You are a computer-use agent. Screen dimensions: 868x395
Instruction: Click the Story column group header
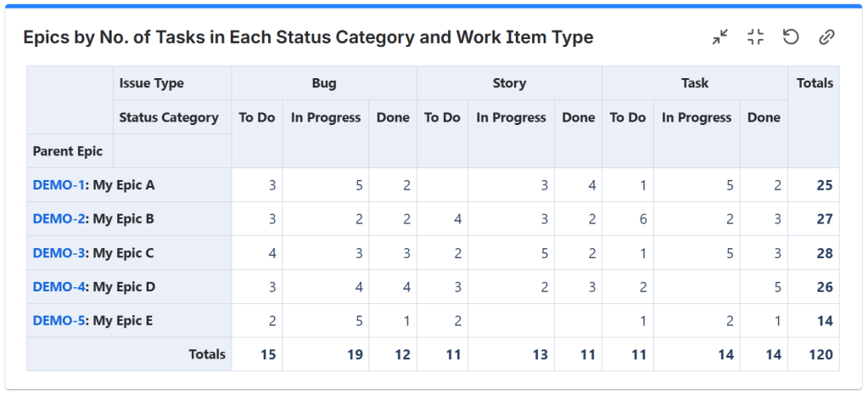(509, 83)
